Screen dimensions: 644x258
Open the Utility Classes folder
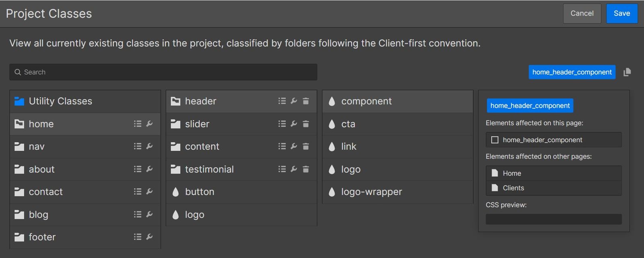coord(60,101)
